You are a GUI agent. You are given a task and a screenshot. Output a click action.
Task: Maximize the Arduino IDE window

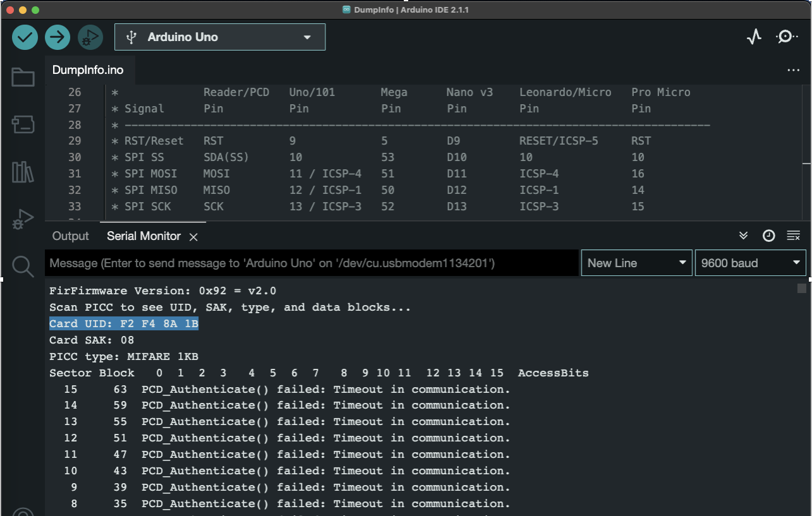(x=35, y=10)
